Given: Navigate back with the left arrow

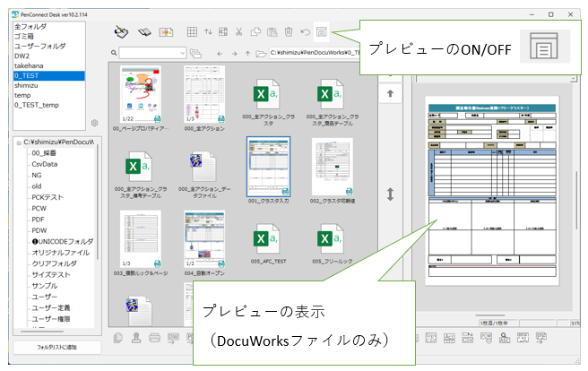Looking at the screenshot, I should tap(220, 54).
